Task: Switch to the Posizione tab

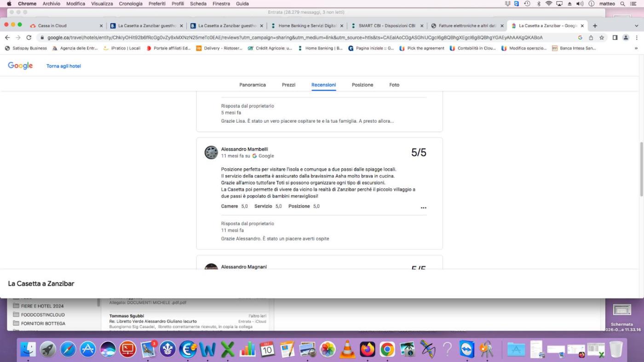Action: [362, 85]
